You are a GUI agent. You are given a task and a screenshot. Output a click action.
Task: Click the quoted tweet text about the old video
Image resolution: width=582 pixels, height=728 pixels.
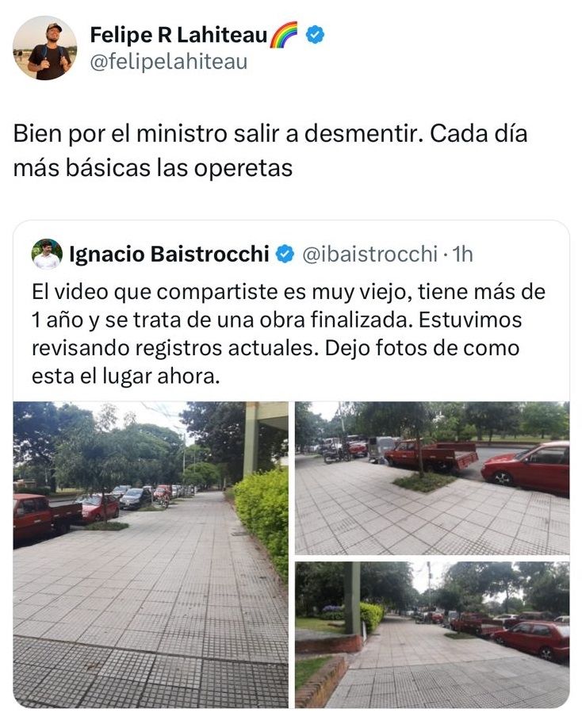(x=288, y=334)
